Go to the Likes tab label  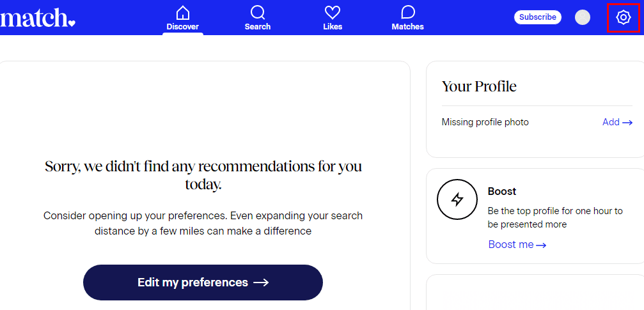333,27
